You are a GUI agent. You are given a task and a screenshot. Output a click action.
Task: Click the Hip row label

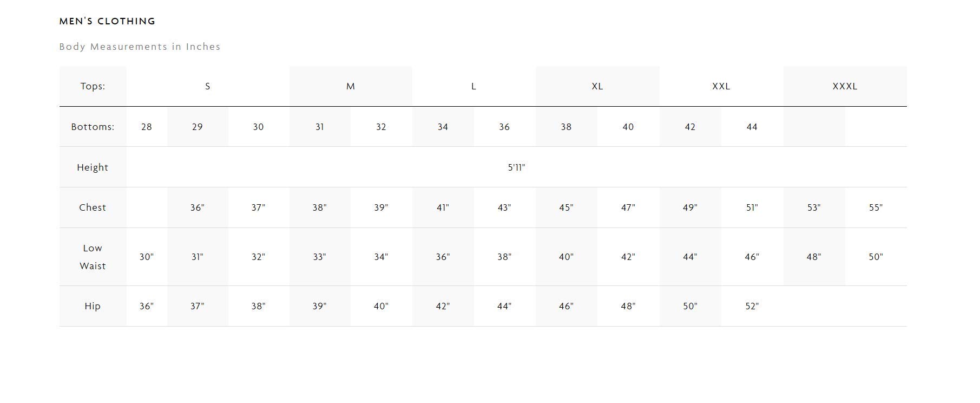93,306
